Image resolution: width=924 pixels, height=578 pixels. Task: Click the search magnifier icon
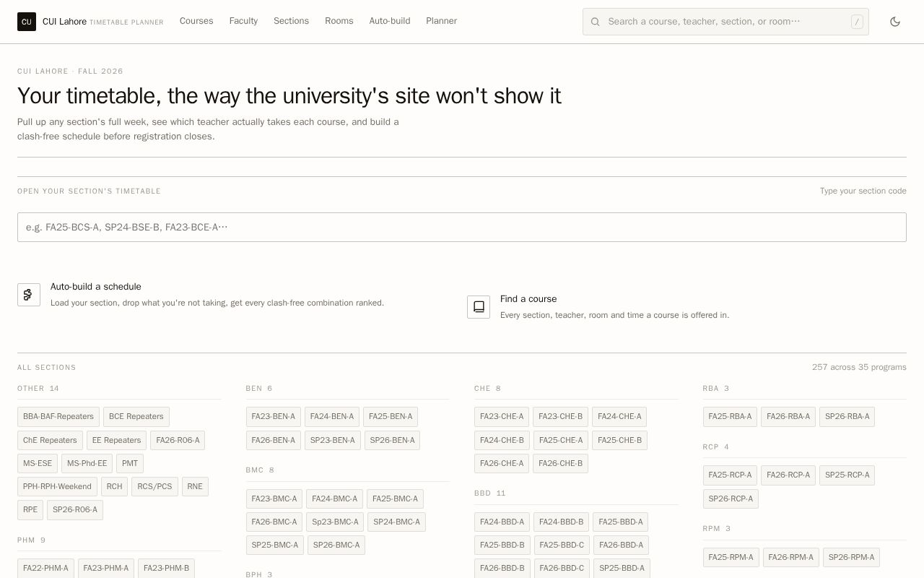[x=596, y=22]
